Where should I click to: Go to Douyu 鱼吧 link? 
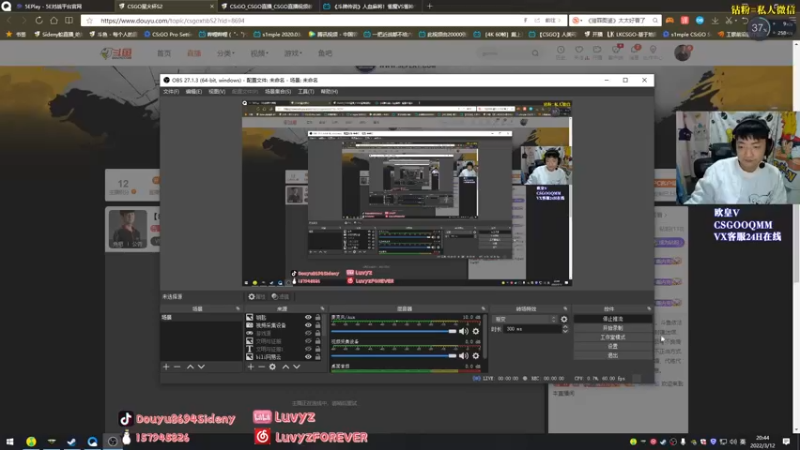[x=325, y=53]
